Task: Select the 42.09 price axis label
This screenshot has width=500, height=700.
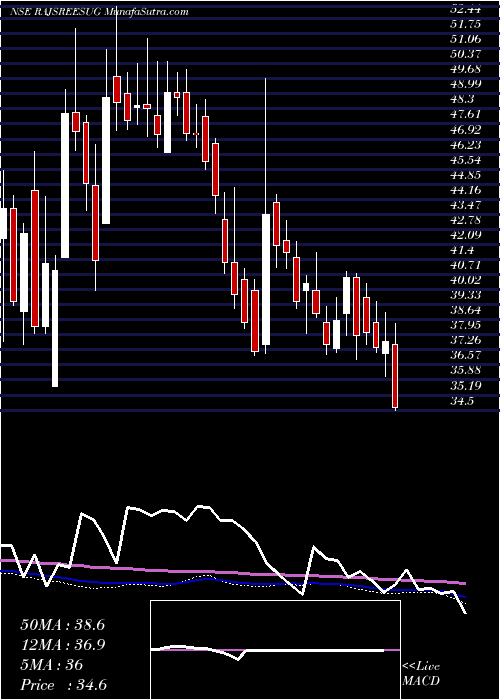Action: point(464,235)
